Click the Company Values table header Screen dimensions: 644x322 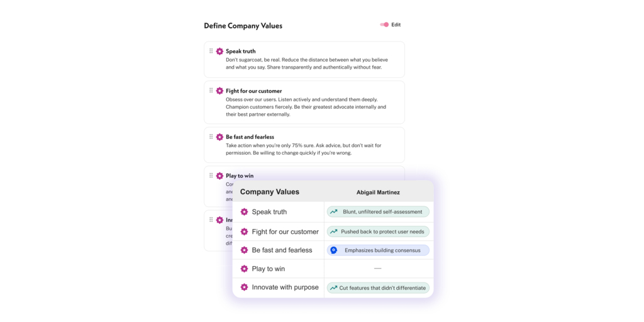[270, 192]
